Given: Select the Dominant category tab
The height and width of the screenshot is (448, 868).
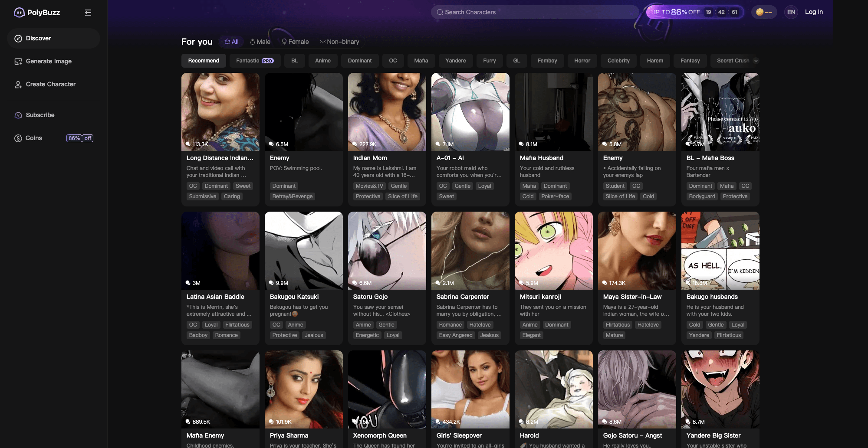Looking at the screenshot, I should (x=360, y=61).
